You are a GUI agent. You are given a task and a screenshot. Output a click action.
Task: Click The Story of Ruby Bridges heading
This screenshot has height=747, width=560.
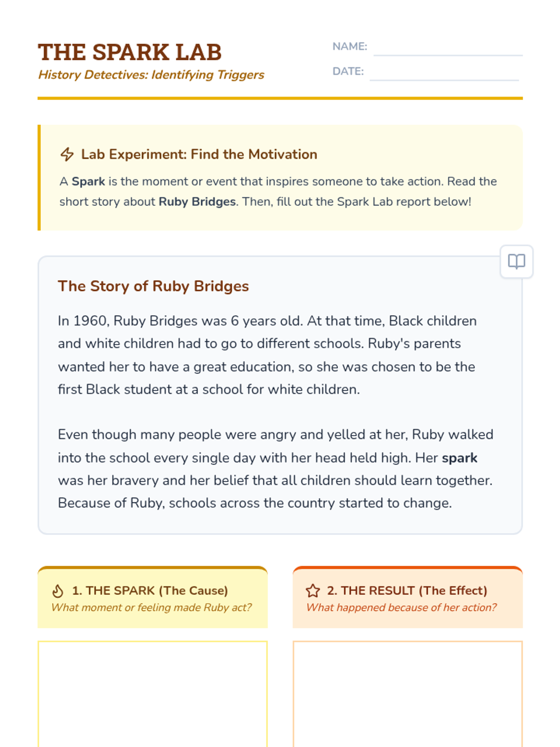pyautogui.click(x=153, y=286)
